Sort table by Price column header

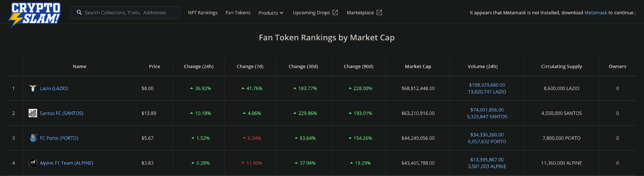[154, 66]
